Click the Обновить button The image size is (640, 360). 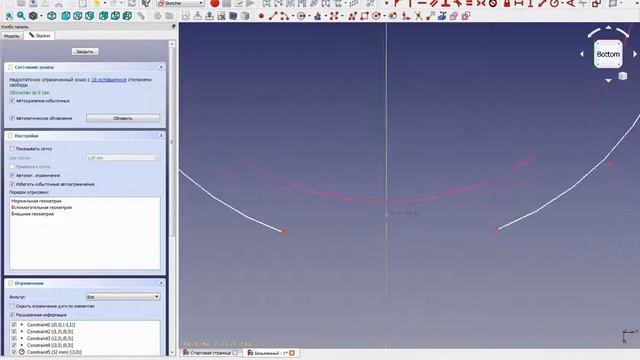pyautogui.click(x=123, y=118)
